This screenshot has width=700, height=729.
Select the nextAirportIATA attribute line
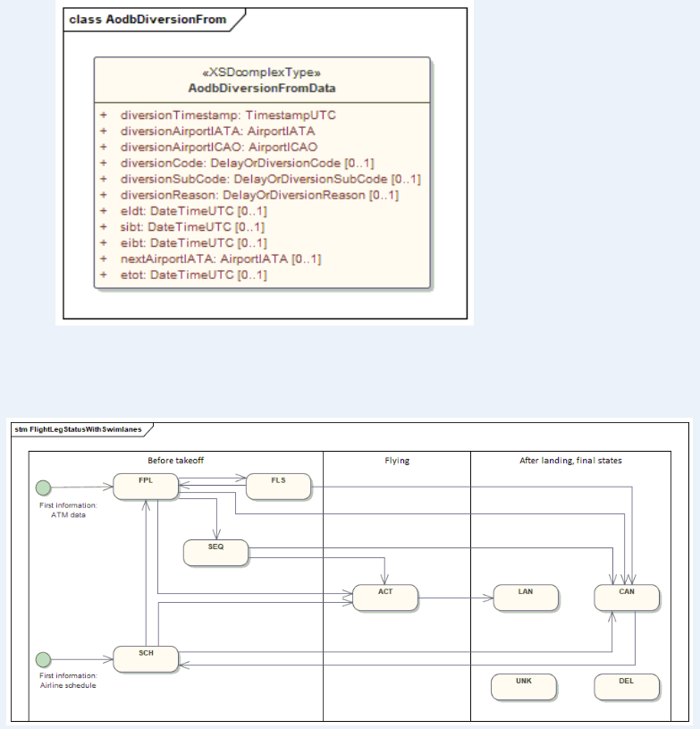(220, 259)
